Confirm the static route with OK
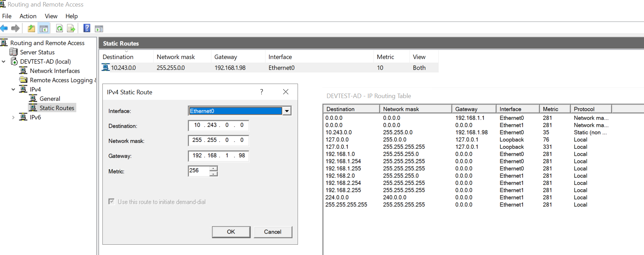This screenshot has width=644, height=255. 231,232
